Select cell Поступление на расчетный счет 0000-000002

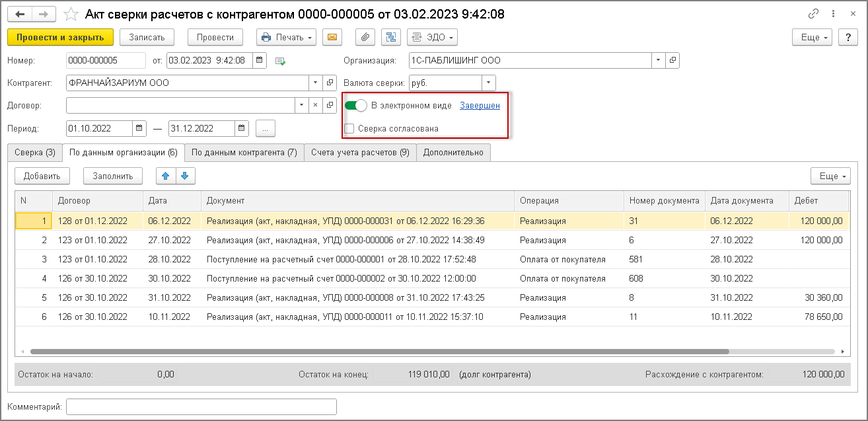click(x=357, y=278)
